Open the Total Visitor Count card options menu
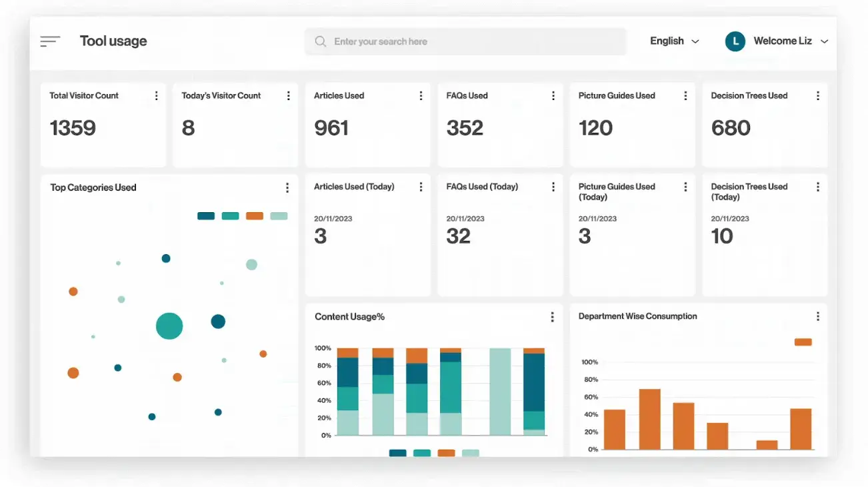Viewport: 868px width, 487px height. 156,95
